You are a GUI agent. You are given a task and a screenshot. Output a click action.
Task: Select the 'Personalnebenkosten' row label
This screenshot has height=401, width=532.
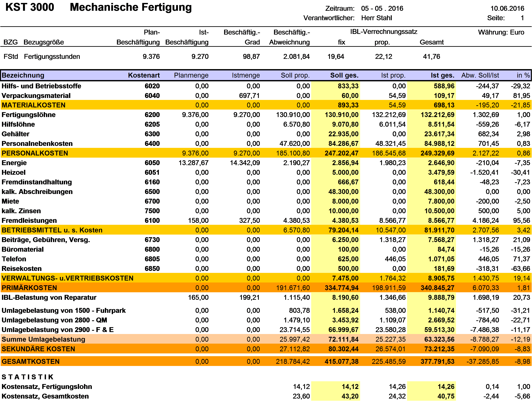[x=37, y=143]
